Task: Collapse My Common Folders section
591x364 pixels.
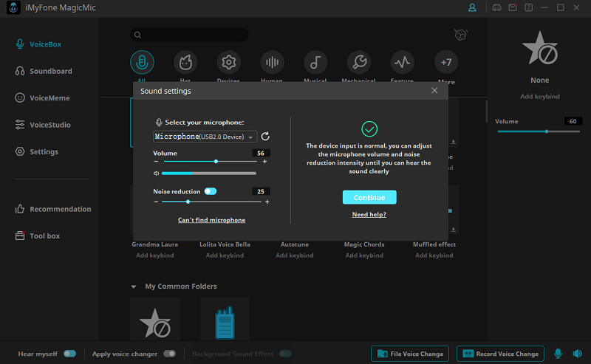Action: pyautogui.click(x=134, y=286)
